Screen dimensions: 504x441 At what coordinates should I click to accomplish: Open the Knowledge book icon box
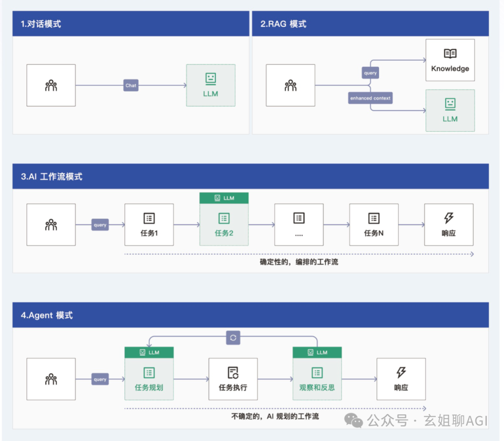[450, 60]
